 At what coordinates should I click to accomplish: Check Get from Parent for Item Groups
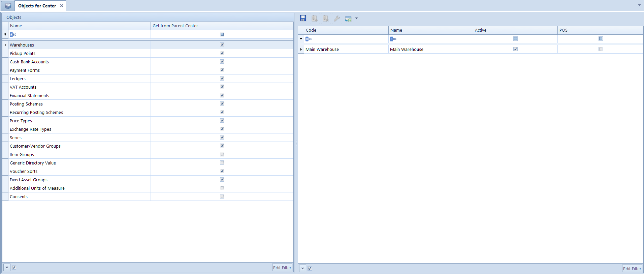pos(222,154)
